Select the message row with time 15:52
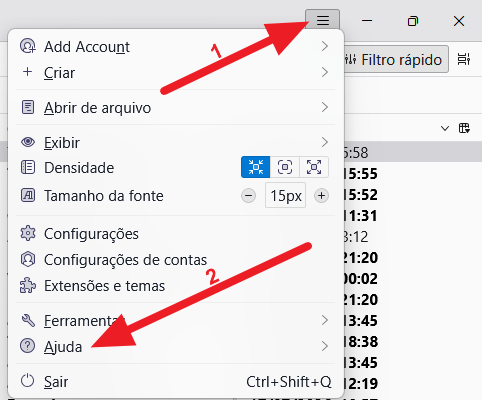Screen dimensions: 489x400 413,195
